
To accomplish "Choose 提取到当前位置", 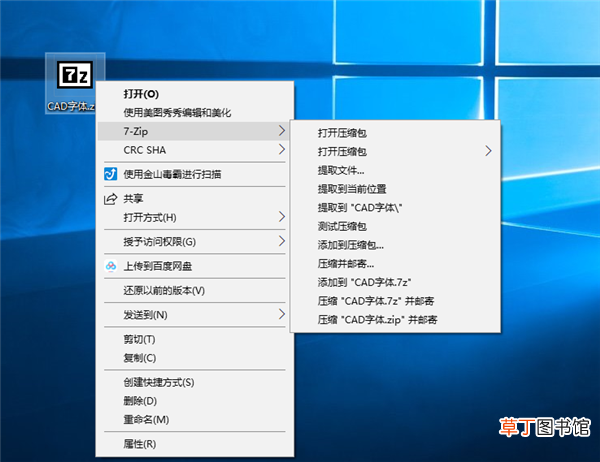I will click(395, 189).
